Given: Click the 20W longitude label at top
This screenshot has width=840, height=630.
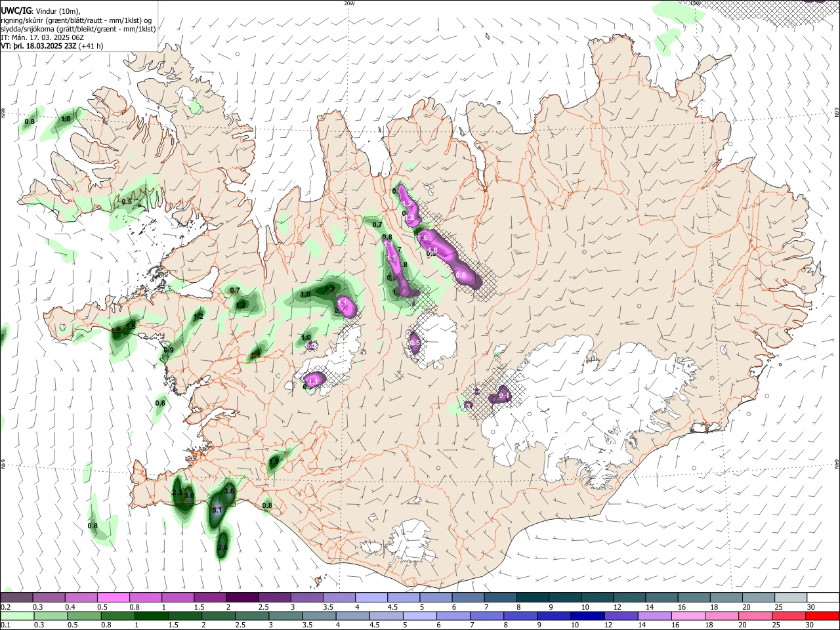Looking at the screenshot, I should coord(349,3).
